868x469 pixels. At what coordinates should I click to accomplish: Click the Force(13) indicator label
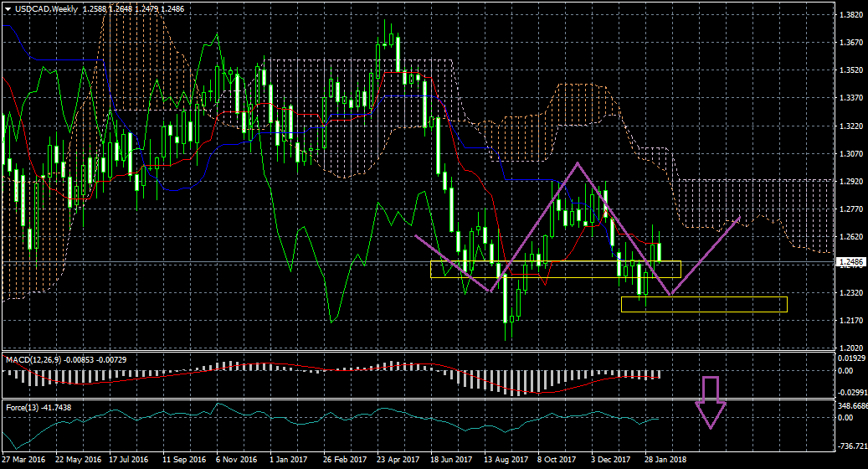tap(23, 407)
